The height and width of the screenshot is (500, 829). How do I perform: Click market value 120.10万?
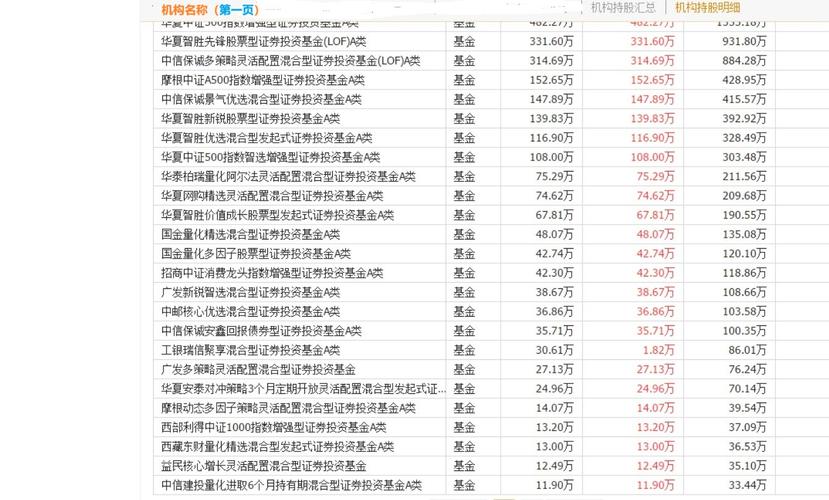(x=744, y=254)
